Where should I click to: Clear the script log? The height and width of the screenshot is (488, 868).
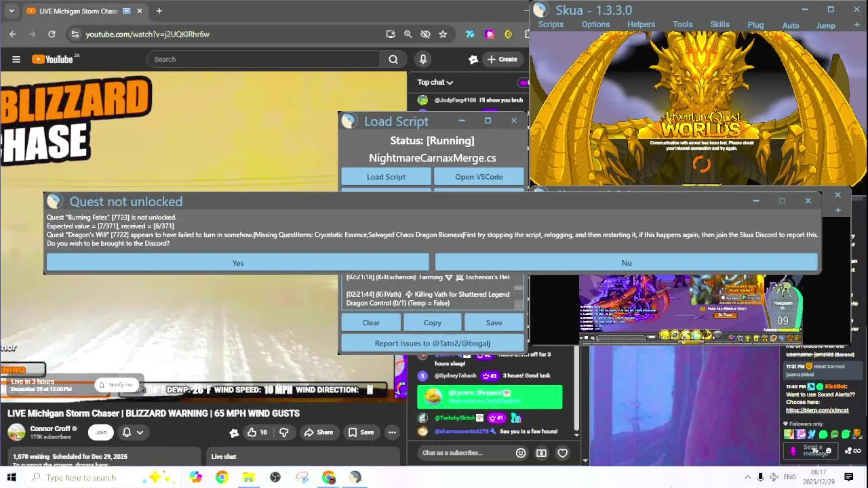point(371,323)
